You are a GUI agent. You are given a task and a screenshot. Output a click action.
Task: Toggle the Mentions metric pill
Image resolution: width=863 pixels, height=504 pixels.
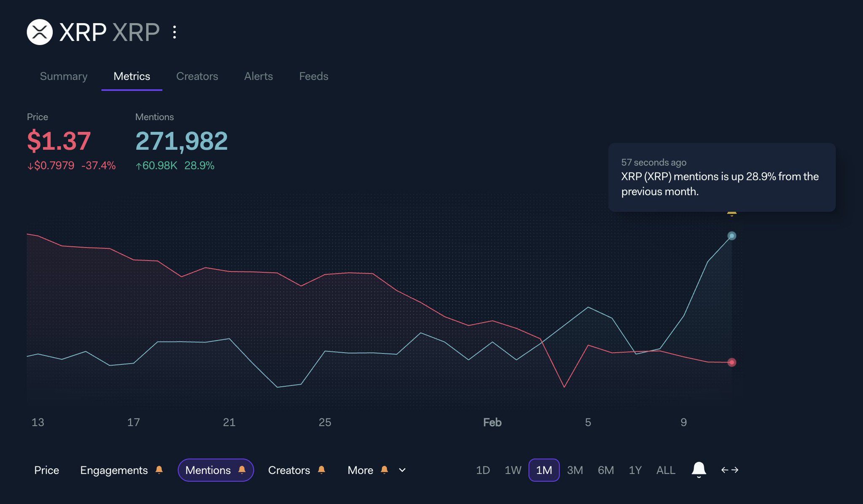pyautogui.click(x=208, y=470)
